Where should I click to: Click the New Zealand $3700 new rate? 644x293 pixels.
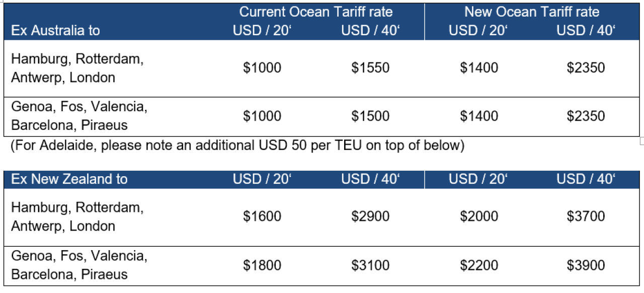586,216
